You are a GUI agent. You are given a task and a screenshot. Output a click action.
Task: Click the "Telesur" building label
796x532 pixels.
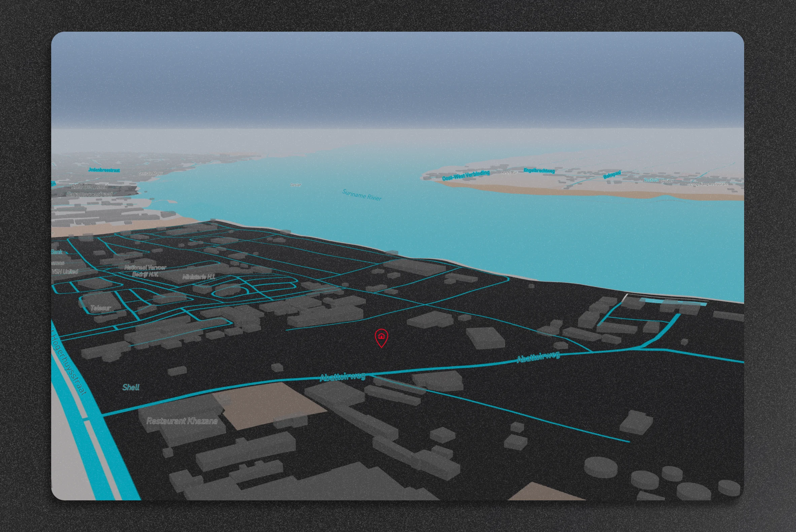pos(100,308)
